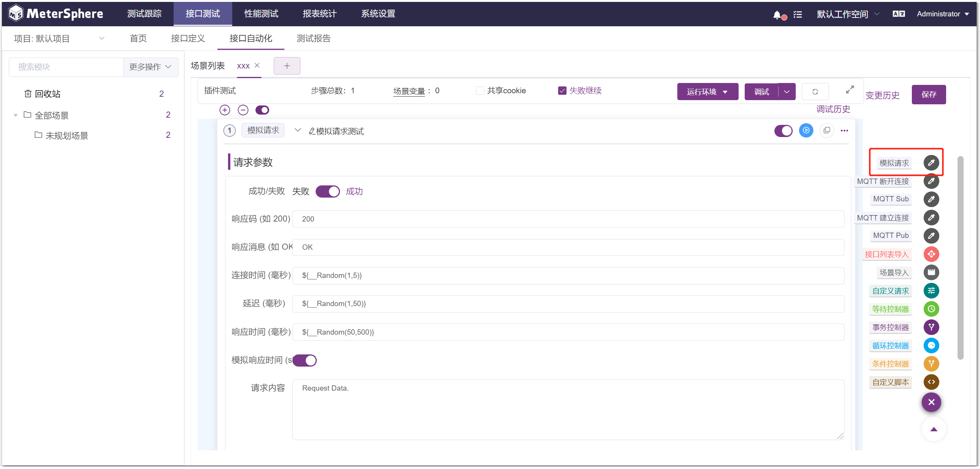Click the fullscreen expand arrows icon
980x469 pixels.
[x=850, y=90]
